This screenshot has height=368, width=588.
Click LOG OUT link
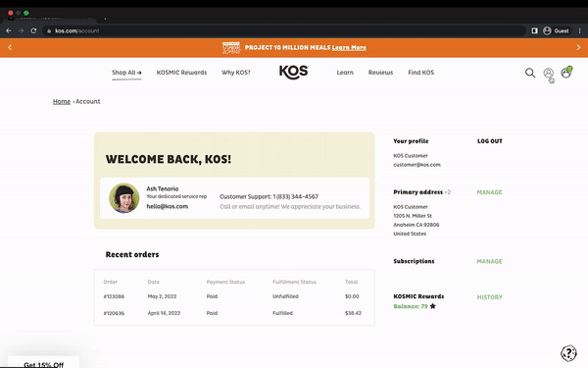490,141
